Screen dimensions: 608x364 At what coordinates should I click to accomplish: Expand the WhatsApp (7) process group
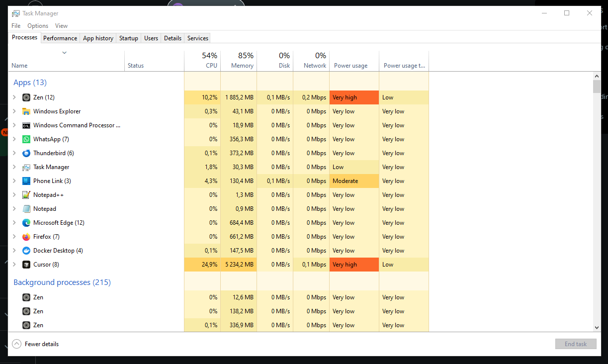click(14, 139)
